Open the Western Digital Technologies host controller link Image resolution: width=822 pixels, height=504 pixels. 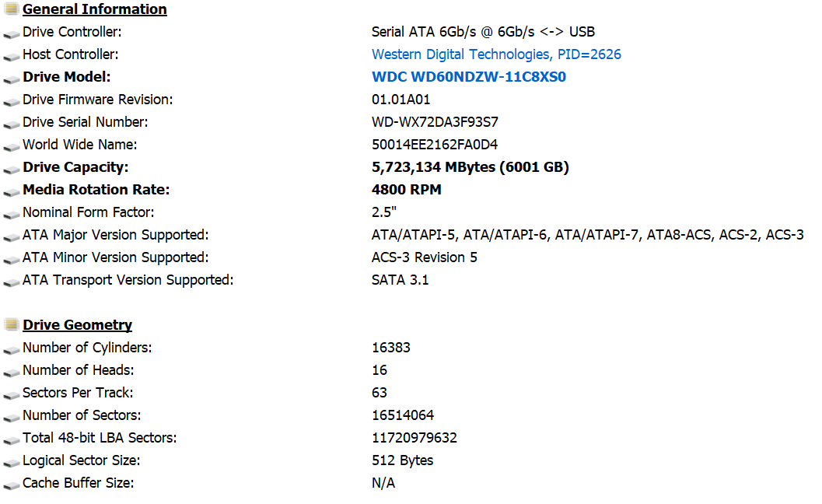pyautogui.click(x=496, y=54)
